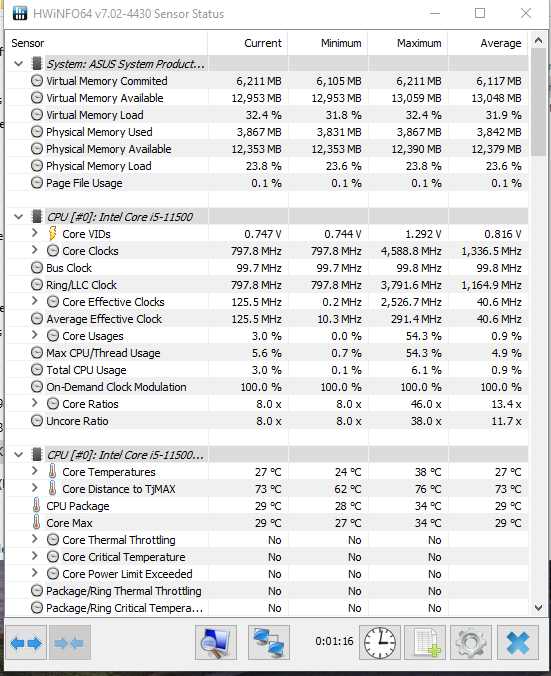Click the network computers remote icon
Image resolution: width=551 pixels, height=676 pixels.
tap(269, 643)
